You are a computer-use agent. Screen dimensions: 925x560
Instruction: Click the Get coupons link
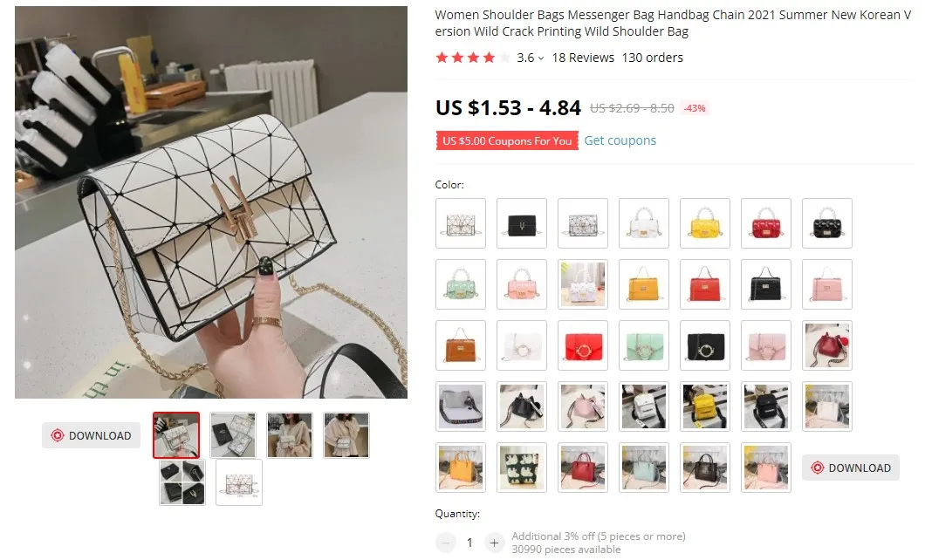(x=620, y=140)
